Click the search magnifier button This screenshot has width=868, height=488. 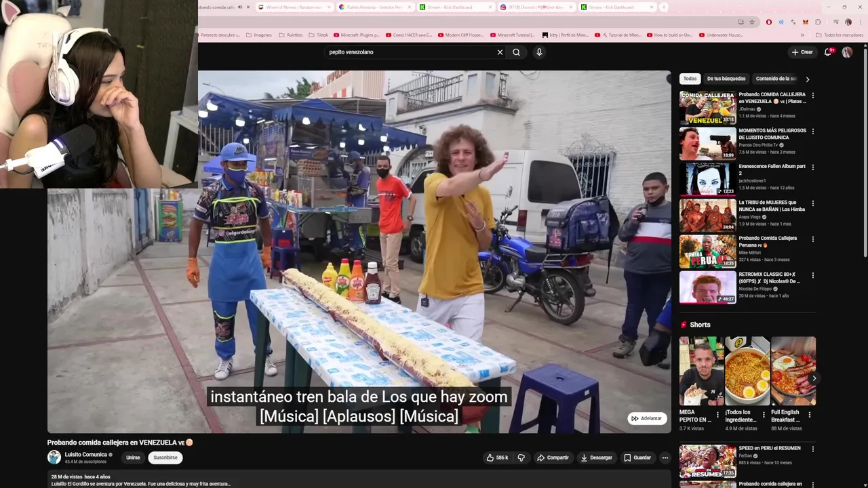click(516, 52)
